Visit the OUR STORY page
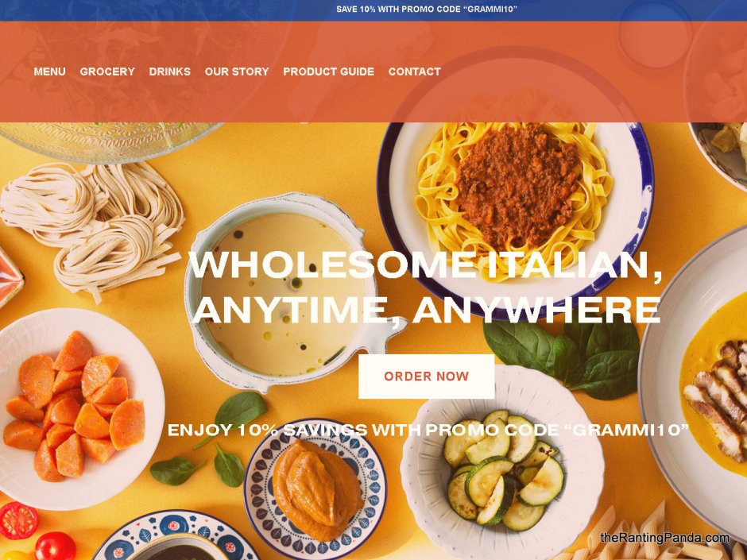Viewport: 747px width, 560px height. [237, 71]
